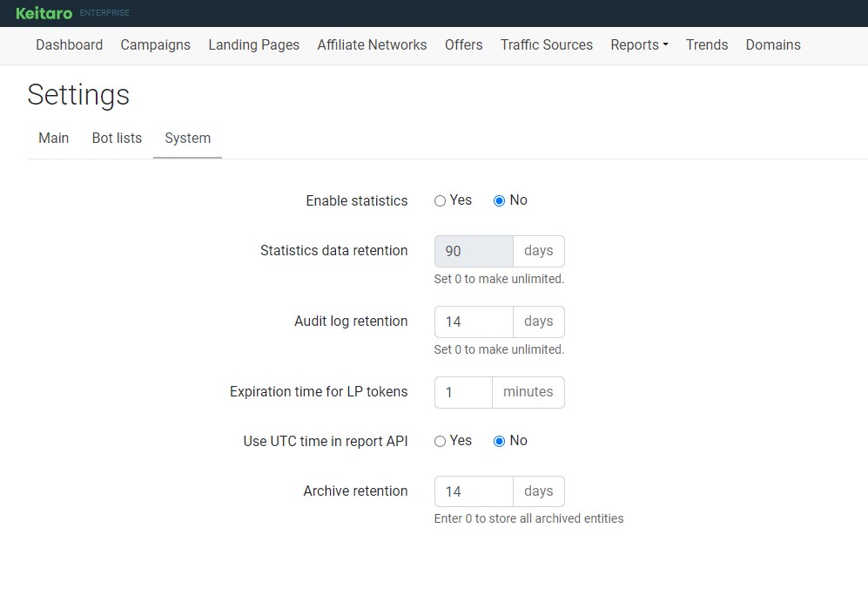Viewport: 868px width, 616px height.
Task: Click the Audit log retention label
Action: coord(351,322)
